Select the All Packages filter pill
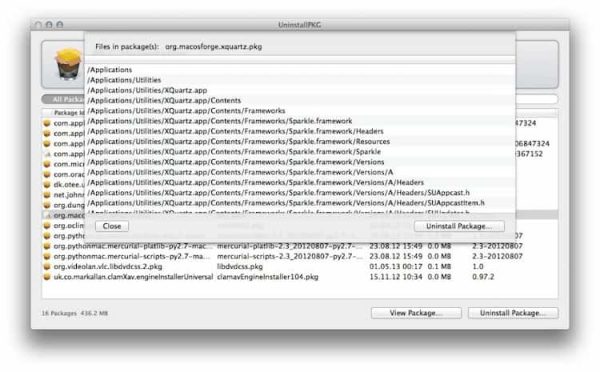 pos(63,99)
